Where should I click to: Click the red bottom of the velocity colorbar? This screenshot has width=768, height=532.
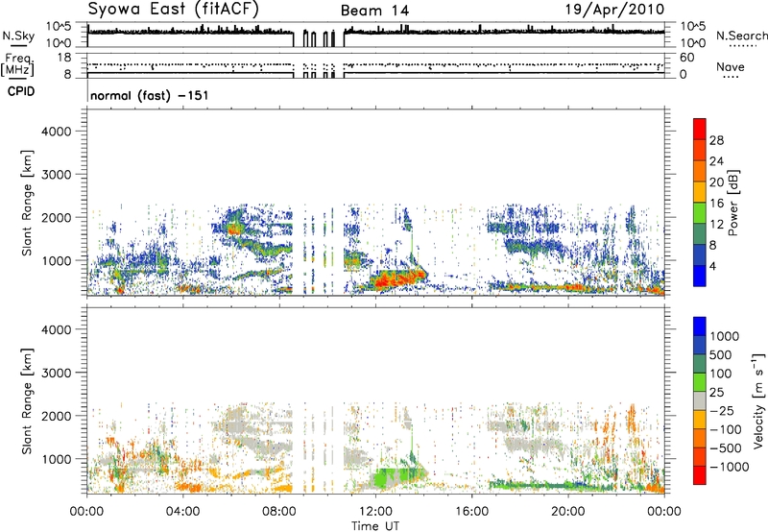(700, 475)
